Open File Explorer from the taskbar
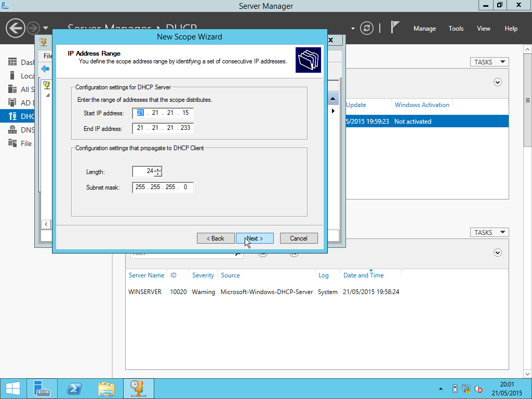This screenshot has height=399, width=532. click(x=106, y=389)
